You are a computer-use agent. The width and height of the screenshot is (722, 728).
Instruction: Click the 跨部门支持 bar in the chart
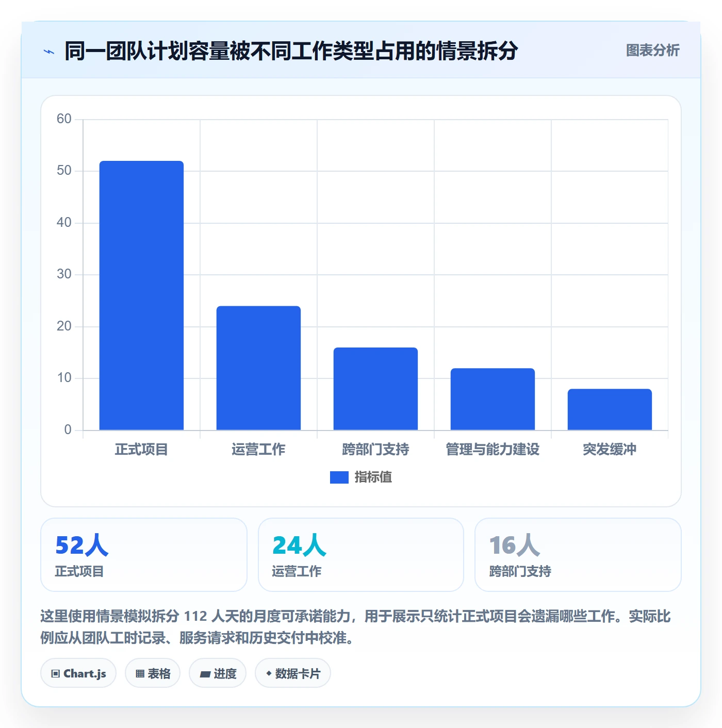[375, 389]
